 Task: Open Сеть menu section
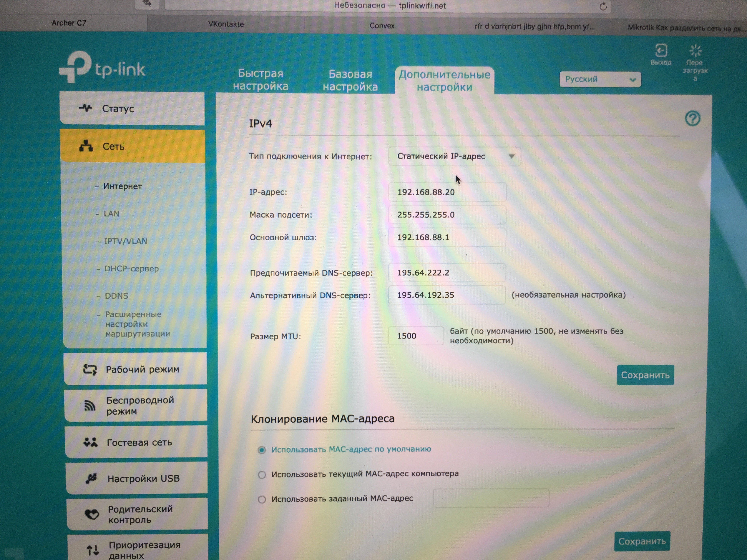pyautogui.click(x=132, y=146)
